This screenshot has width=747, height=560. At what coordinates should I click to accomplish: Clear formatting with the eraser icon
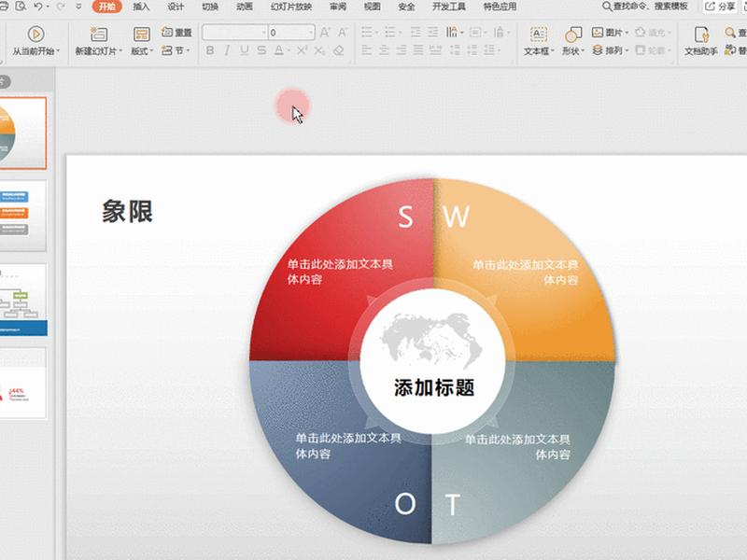(338, 50)
